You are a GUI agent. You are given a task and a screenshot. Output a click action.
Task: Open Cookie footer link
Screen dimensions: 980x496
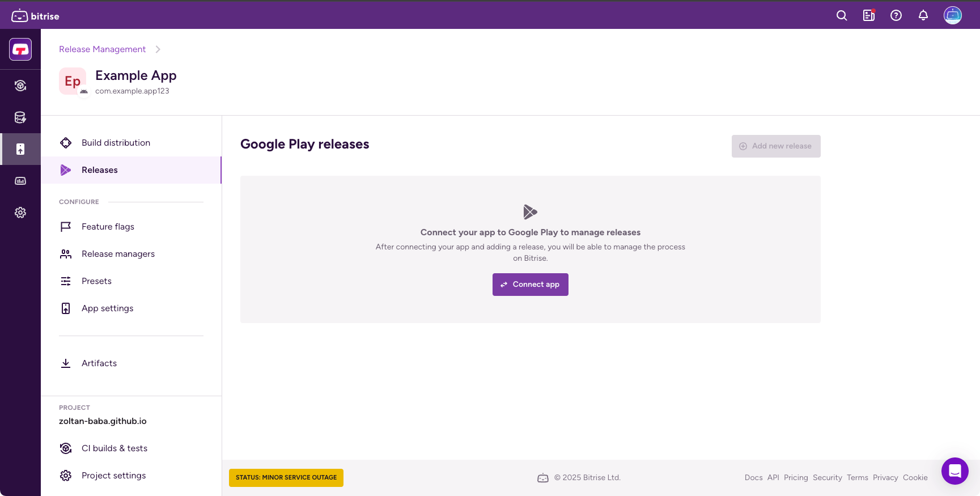[915, 478]
